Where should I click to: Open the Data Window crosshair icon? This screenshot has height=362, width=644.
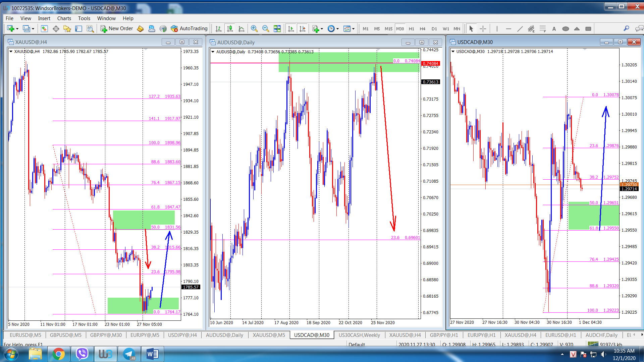click(56, 29)
